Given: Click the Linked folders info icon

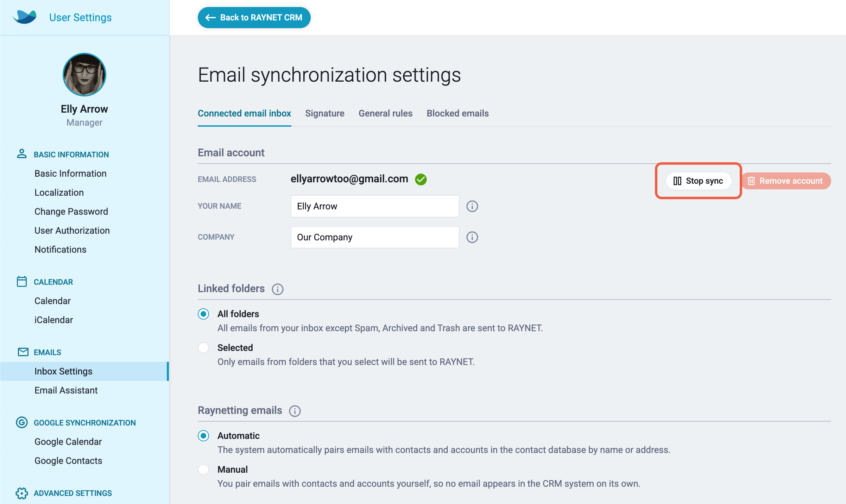Looking at the screenshot, I should [x=278, y=289].
